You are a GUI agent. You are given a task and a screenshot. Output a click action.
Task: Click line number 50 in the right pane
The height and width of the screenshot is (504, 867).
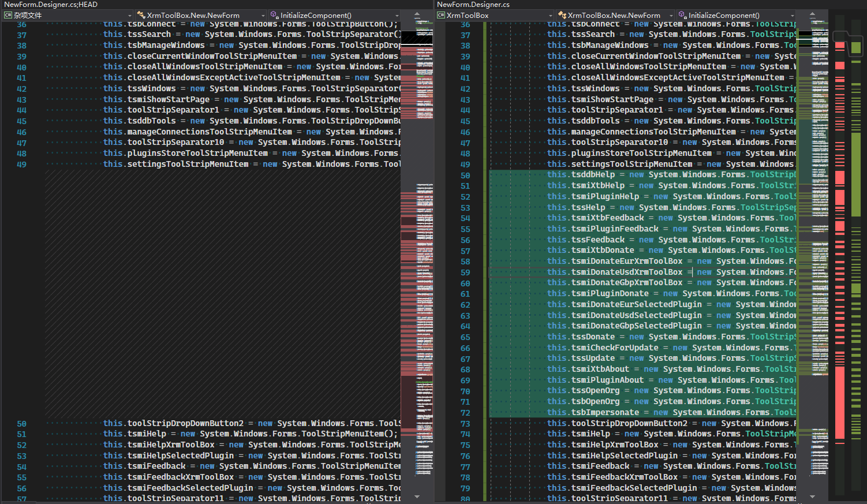[465, 176]
